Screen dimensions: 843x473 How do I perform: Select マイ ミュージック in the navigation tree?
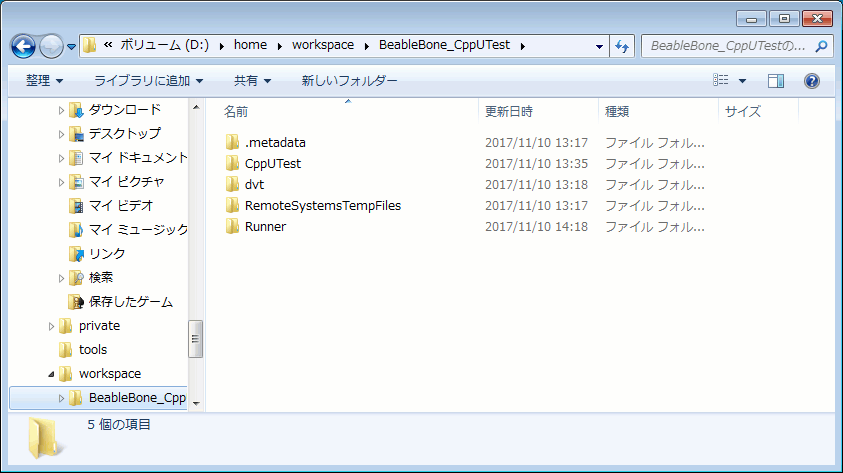point(138,230)
